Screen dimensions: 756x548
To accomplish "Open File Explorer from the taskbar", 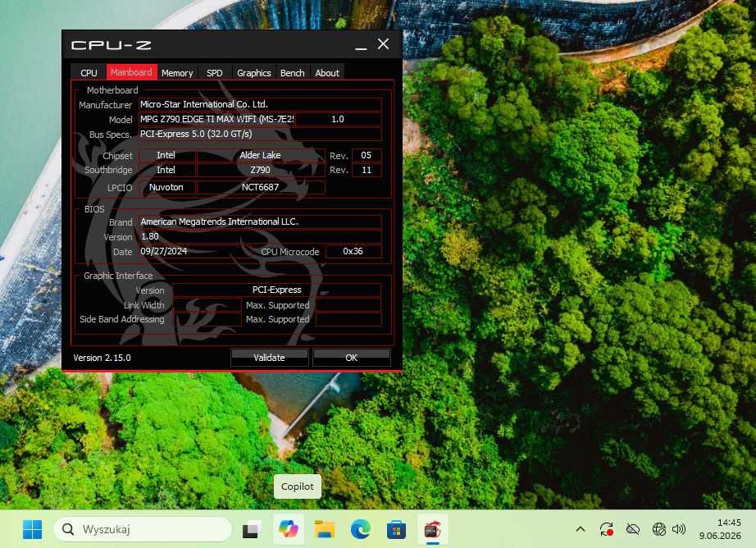I will coord(325,529).
